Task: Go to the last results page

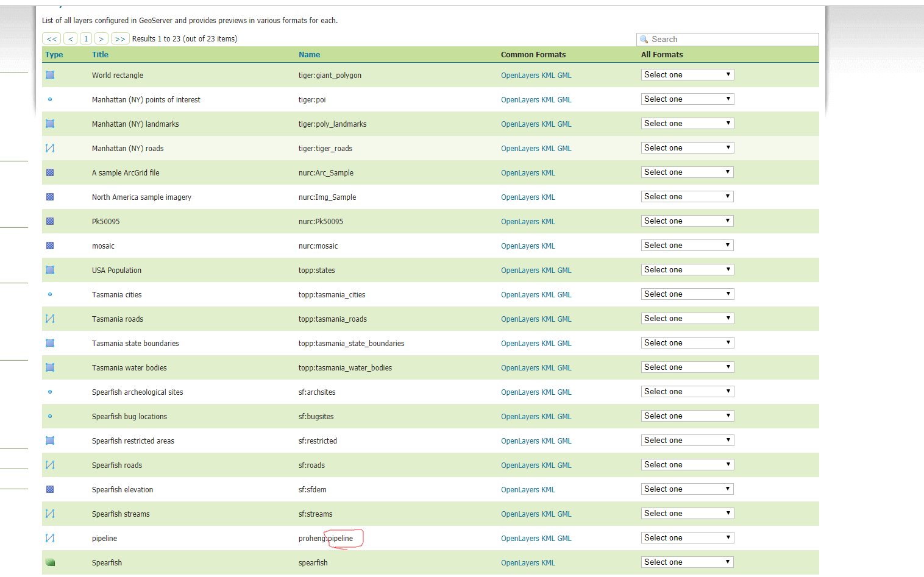Action: tap(120, 39)
